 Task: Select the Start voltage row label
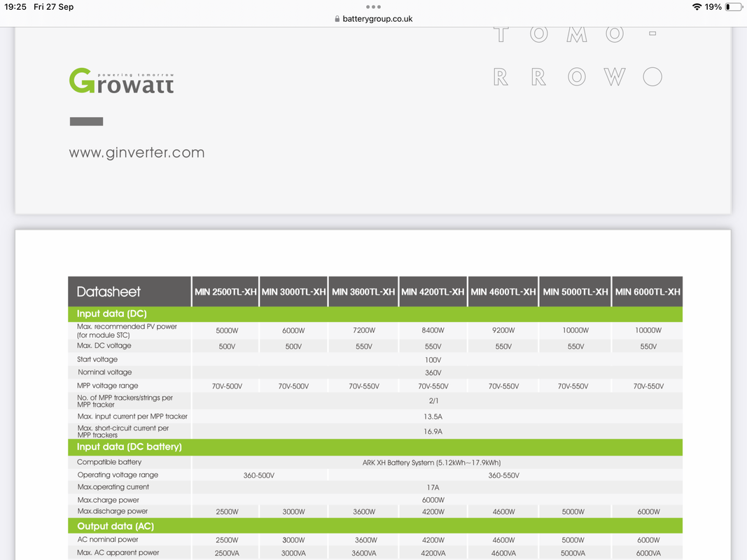[x=97, y=360]
